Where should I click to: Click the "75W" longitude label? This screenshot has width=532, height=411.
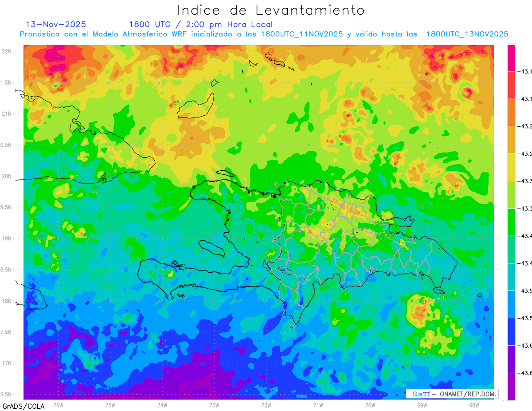click(110, 405)
